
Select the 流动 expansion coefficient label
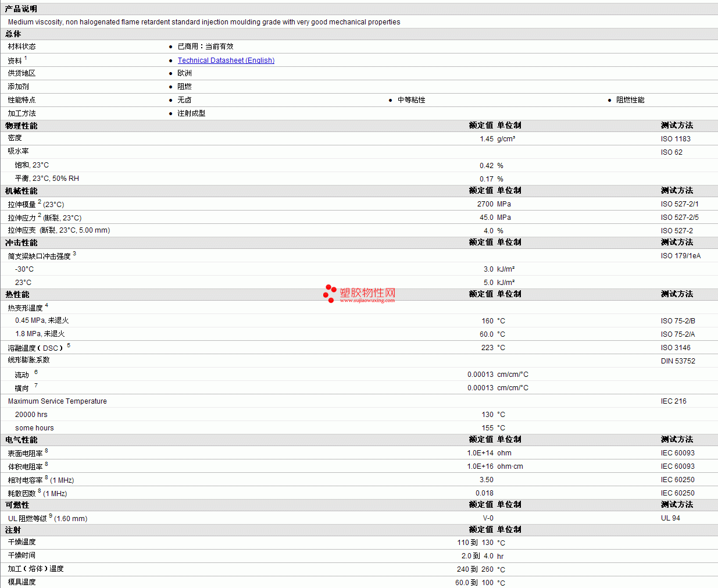pyautogui.click(x=22, y=375)
